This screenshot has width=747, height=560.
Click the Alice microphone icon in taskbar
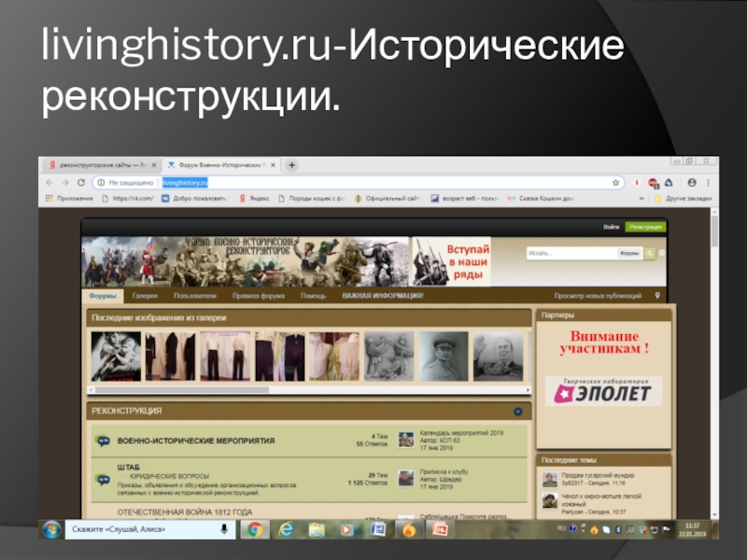[223, 529]
